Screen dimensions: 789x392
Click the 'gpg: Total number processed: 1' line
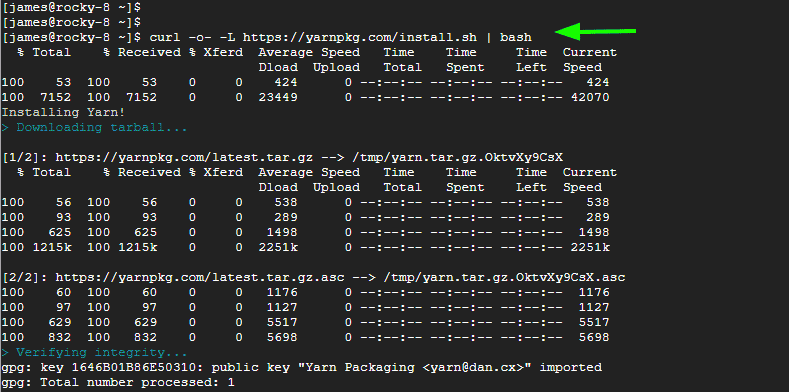pos(118,382)
